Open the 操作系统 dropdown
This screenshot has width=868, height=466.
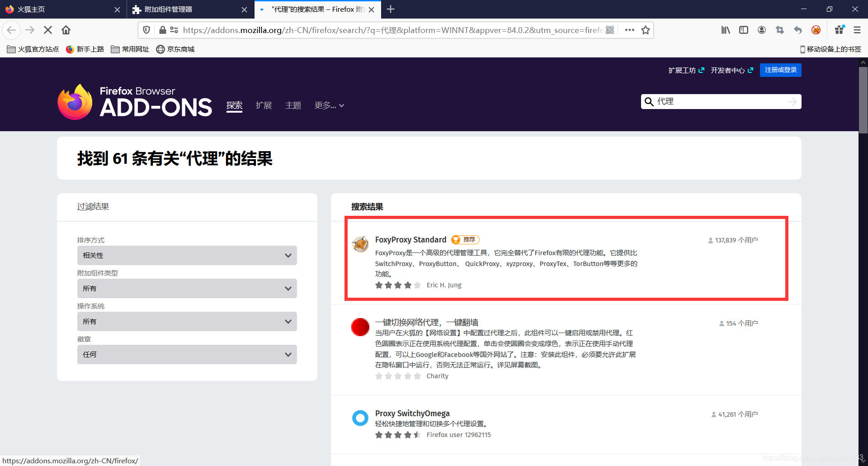(x=187, y=321)
